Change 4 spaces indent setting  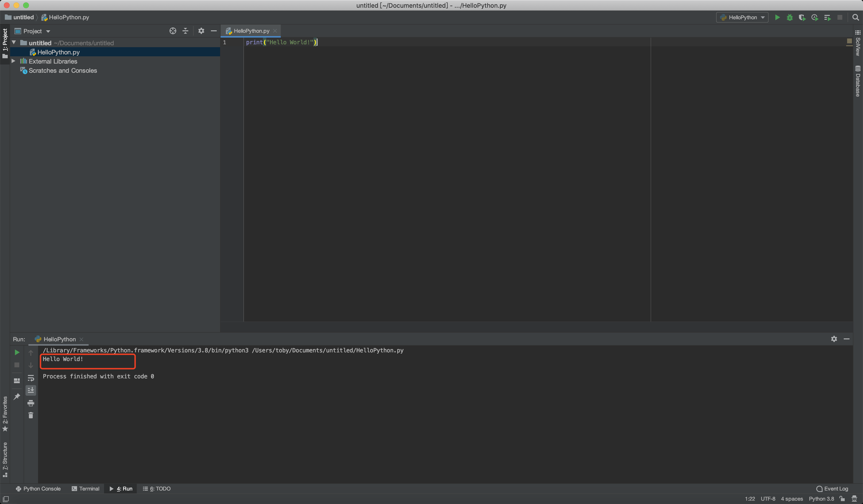pos(792,499)
